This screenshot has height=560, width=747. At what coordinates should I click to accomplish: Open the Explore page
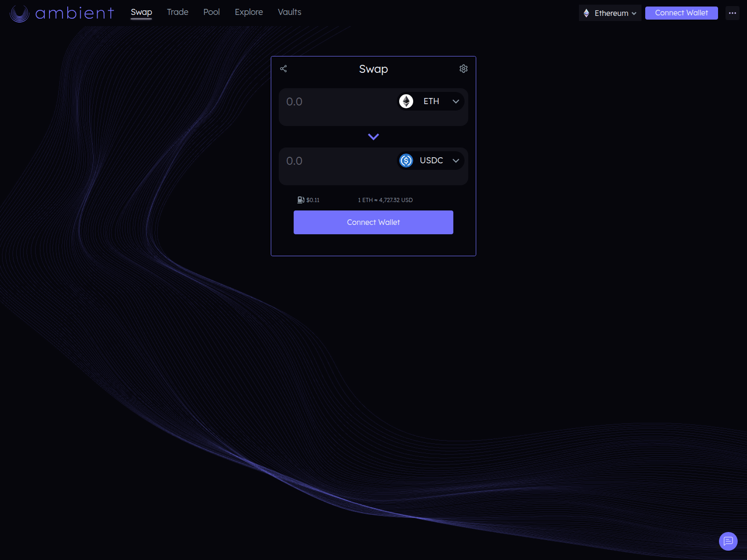[249, 12]
